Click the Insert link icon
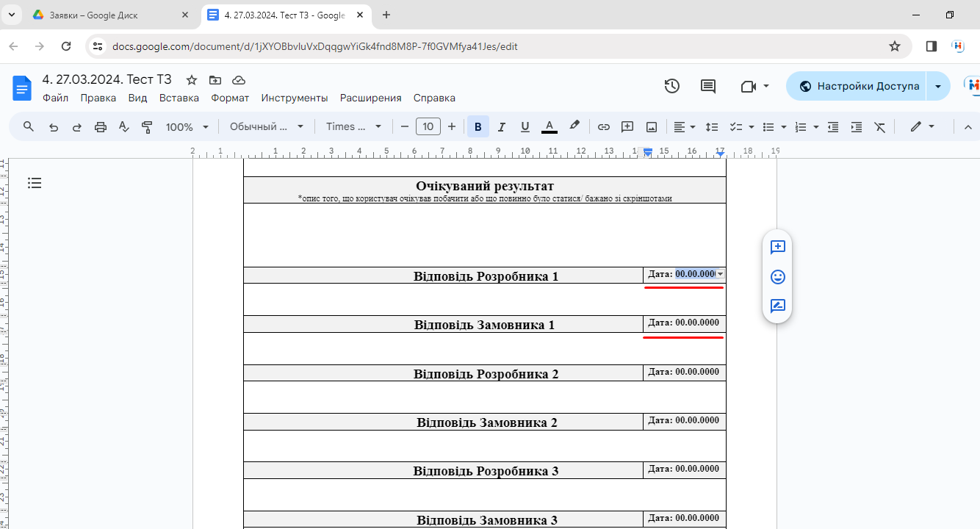Viewport: 980px width, 529px height. pos(603,127)
